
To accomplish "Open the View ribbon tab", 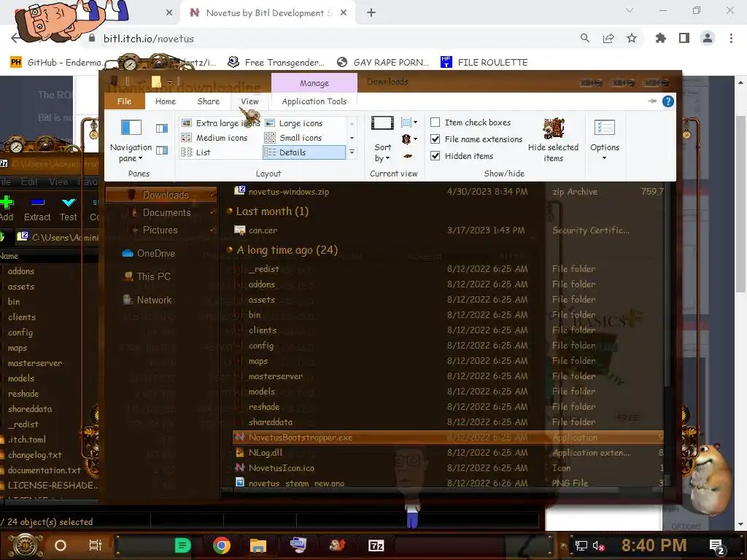I will tap(249, 101).
